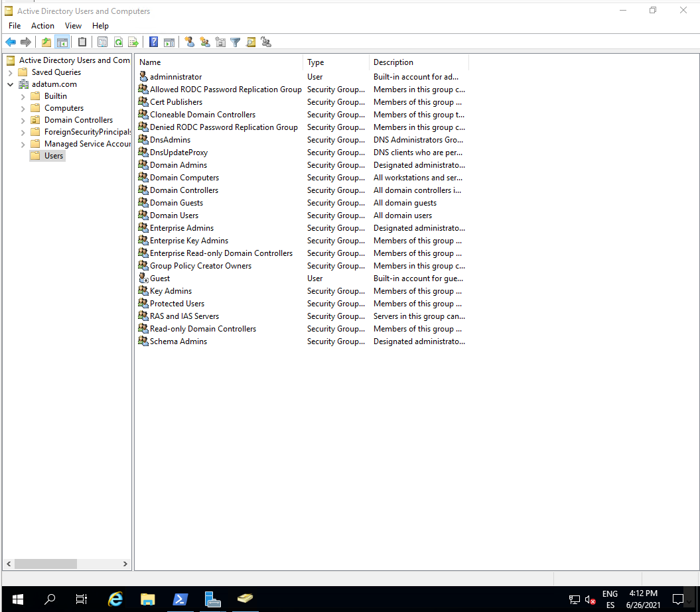This screenshot has height=612, width=700.
Task: Expand the ForeignSecurityPrincipals container
Action: [x=23, y=133]
